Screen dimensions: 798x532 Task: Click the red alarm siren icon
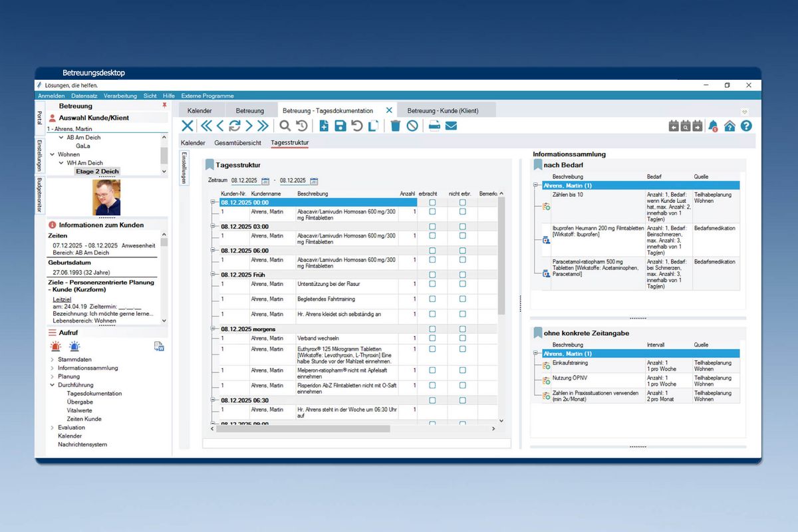tap(56, 346)
